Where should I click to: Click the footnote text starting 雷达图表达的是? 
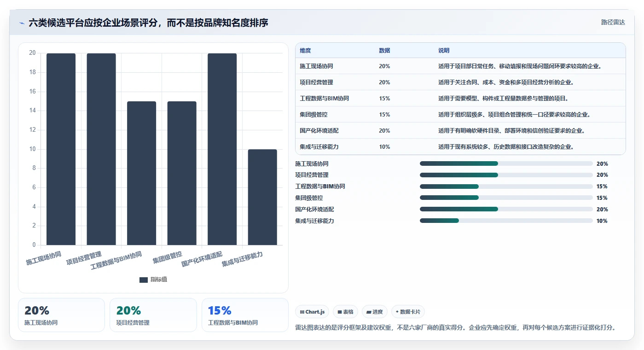(455, 328)
